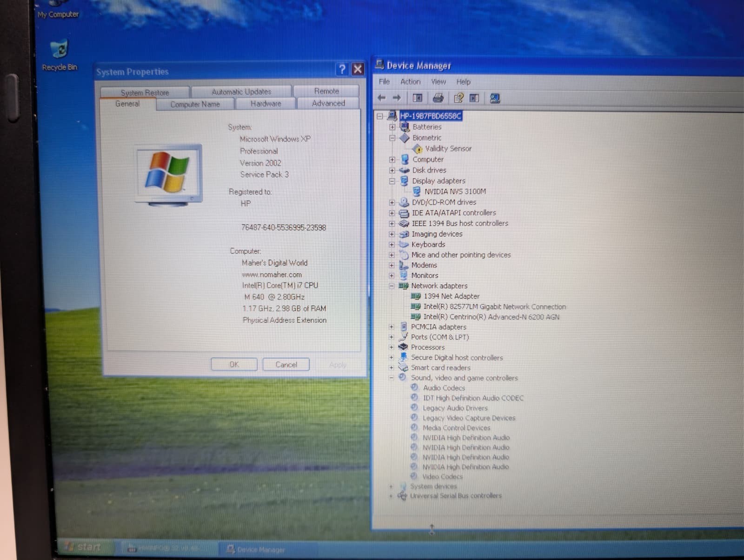Close the System Properties dialog

(x=358, y=69)
